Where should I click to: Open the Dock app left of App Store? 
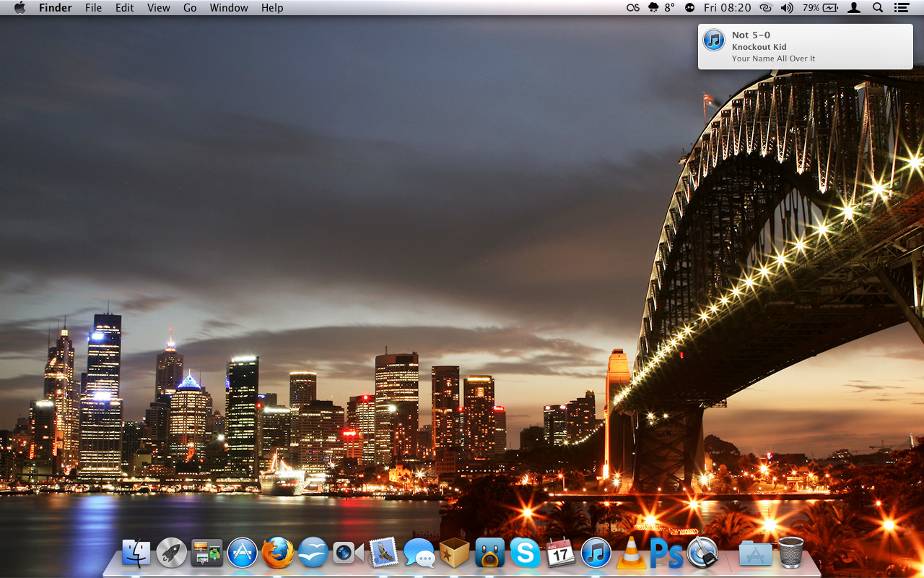click(x=207, y=553)
